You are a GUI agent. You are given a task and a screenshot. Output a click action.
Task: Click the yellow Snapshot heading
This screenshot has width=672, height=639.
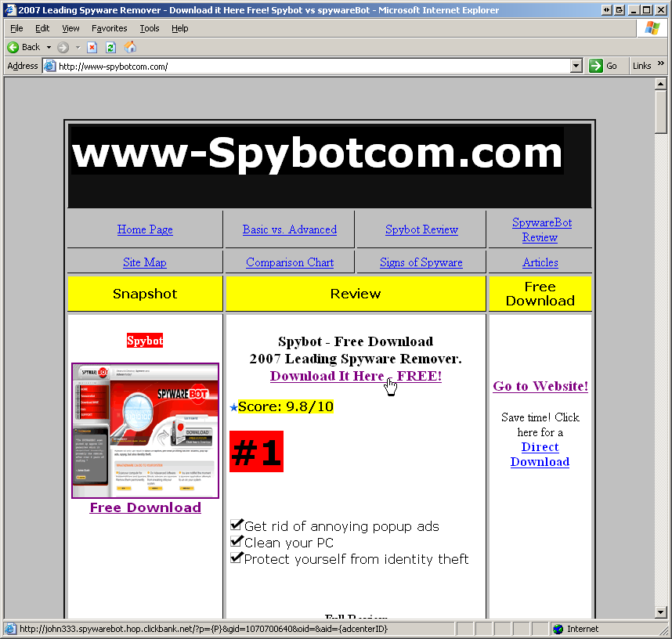point(145,294)
